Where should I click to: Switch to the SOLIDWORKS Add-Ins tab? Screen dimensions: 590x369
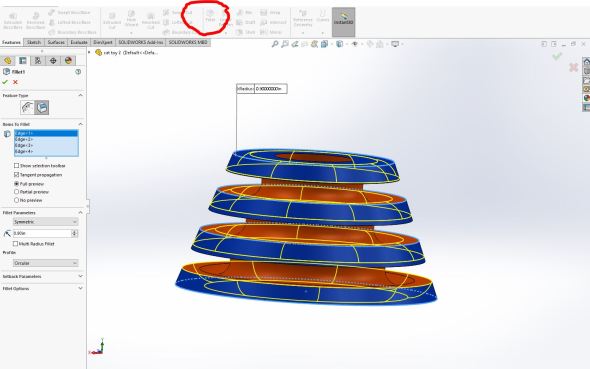(x=141, y=43)
